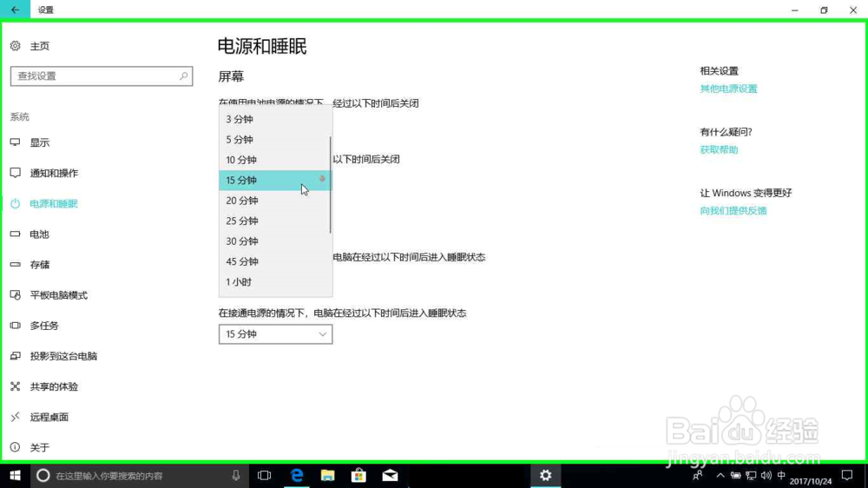This screenshot has height=488, width=868.
Task: Click the Cortana circle icon
Action: (x=43, y=475)
